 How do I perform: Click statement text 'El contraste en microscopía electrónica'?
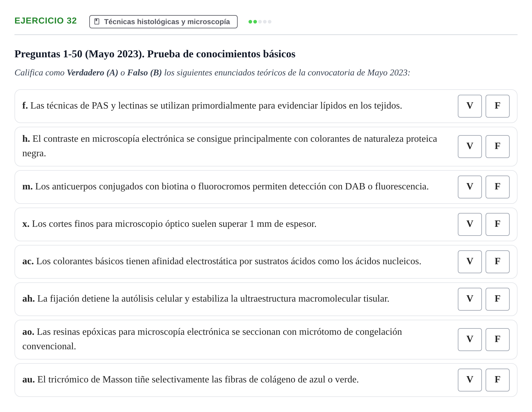point(230,146)
